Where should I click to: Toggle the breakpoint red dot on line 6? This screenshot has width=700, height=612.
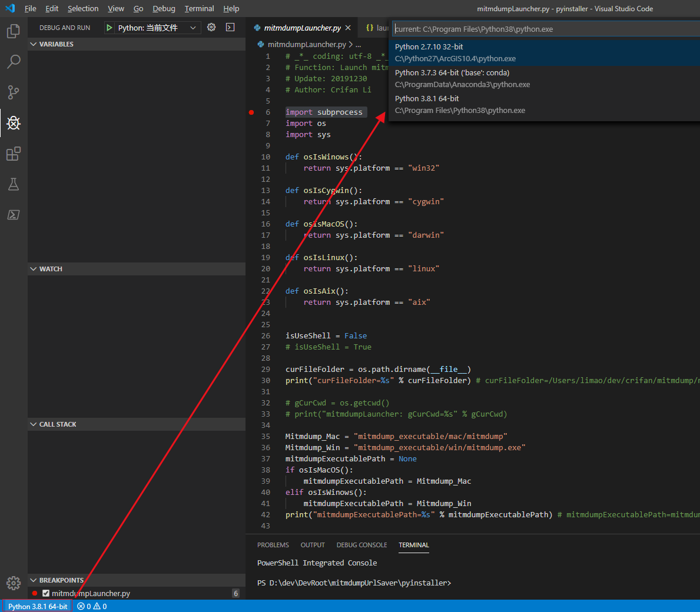tap(251, 112)
